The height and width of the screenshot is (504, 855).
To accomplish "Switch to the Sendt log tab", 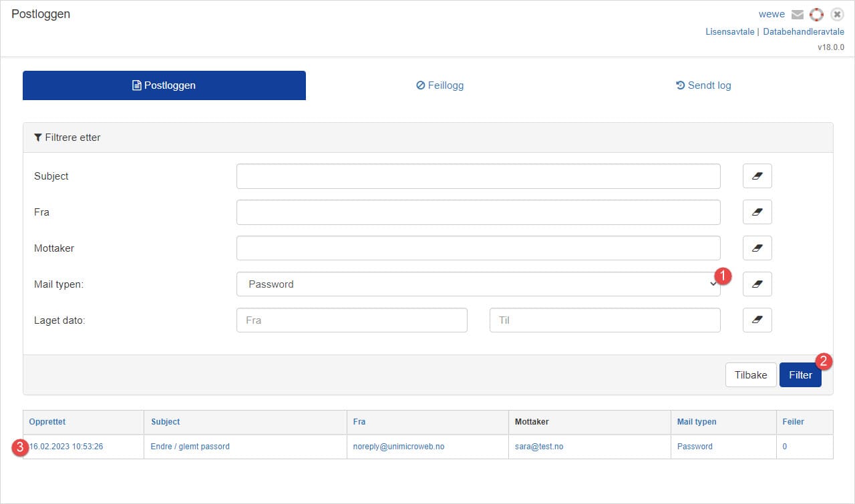I will 703,85.
